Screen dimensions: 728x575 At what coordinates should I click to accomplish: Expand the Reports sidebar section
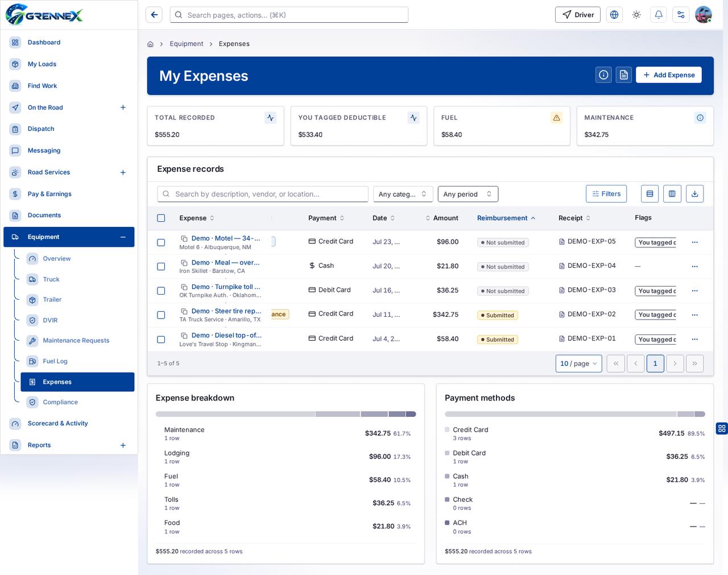pos(123,445)
